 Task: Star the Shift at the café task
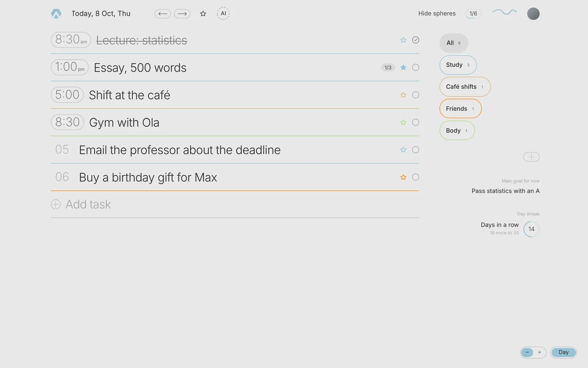click(x=403, y=95)
